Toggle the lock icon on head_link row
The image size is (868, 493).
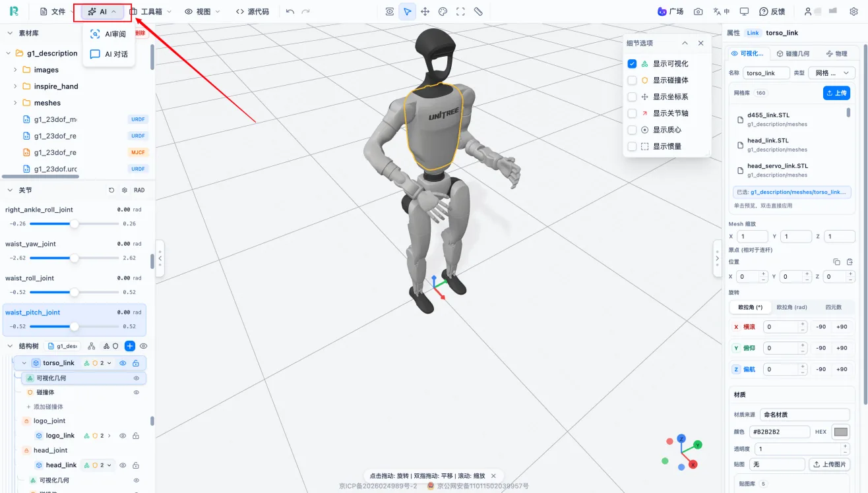tap(136, 465)
